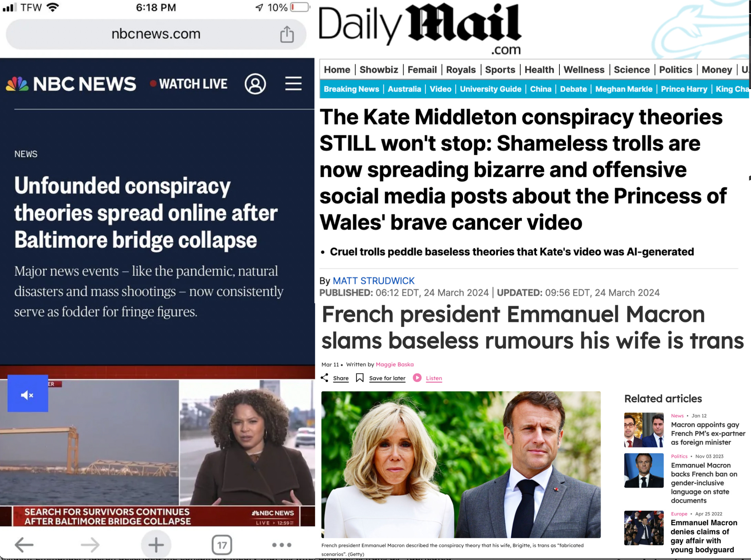Tap the share icon in address bar
The height and width of the screenshot is (560, 751).
point(287,34)
